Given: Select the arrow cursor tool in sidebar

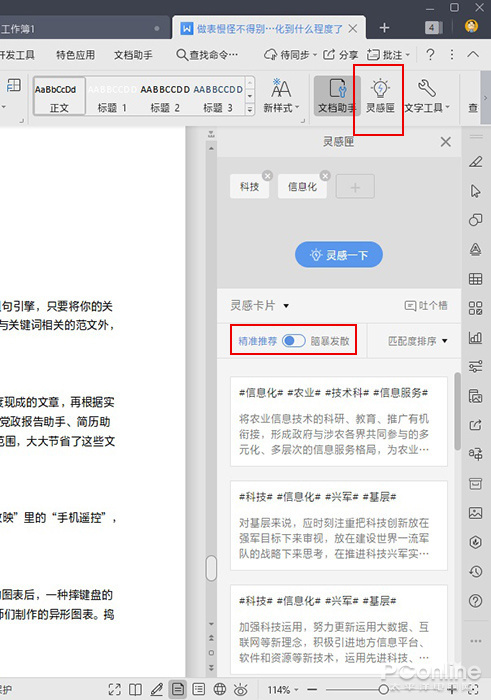Looking at the screenshot, I should point(475,191).
